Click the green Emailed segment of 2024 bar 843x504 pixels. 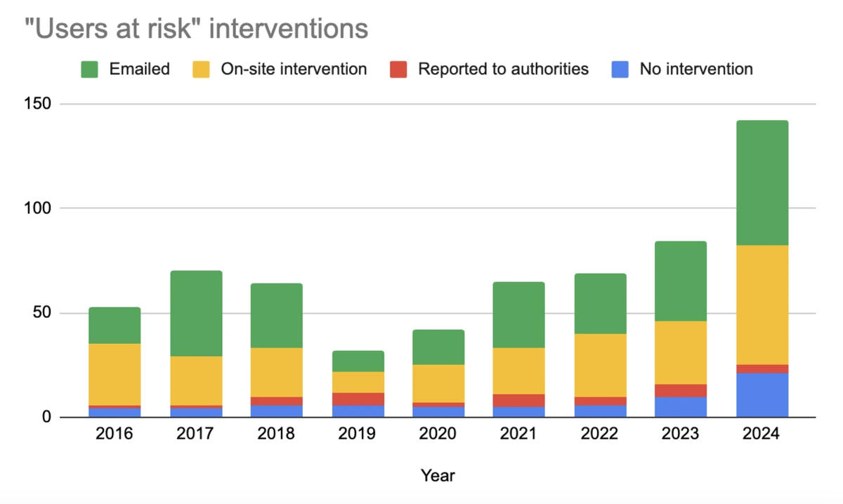pos(762,183)
